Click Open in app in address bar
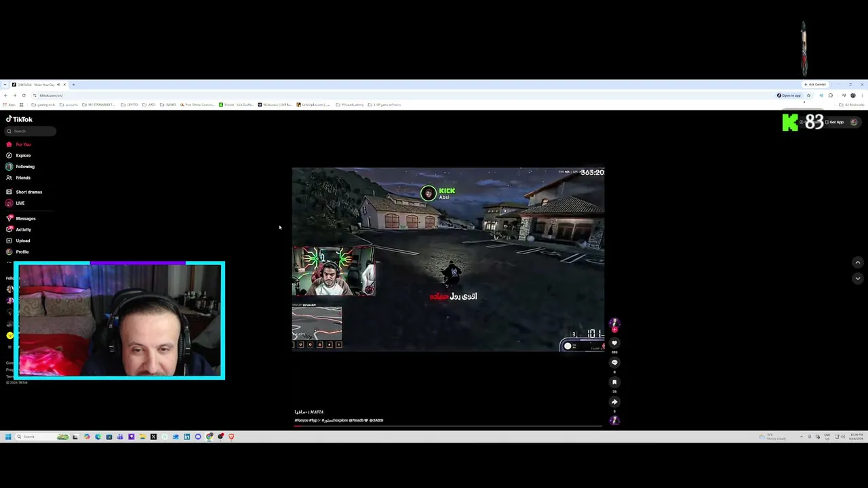 (x=789, y=96)
